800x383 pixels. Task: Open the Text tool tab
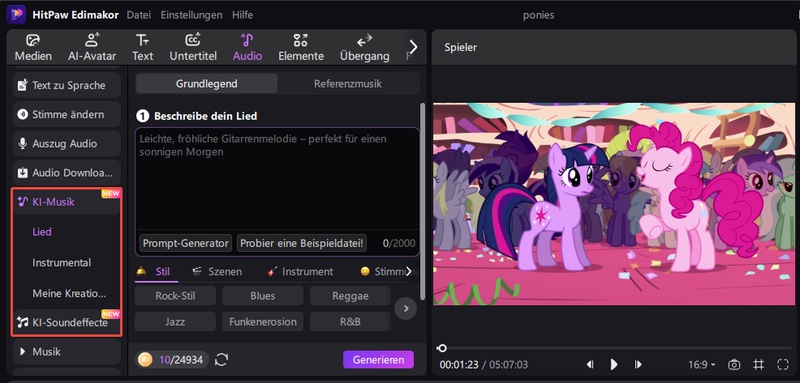coord(142,47)
